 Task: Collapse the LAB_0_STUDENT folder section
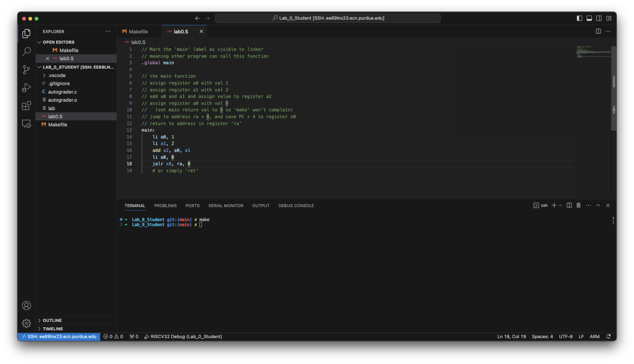76,67
